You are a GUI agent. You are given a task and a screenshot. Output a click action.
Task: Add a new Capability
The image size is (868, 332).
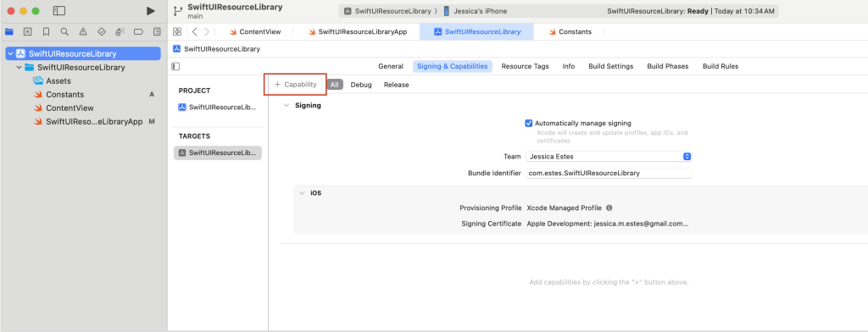pos(296,85)
